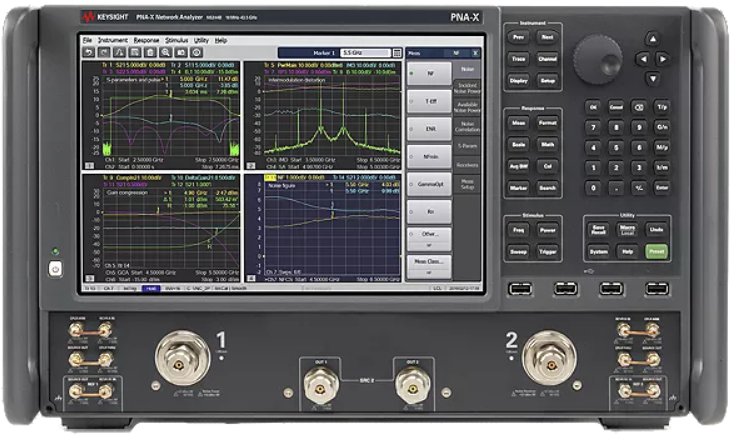Tap the number 0 key on keypad
The image size is (732, 440).
pos(593,188)
